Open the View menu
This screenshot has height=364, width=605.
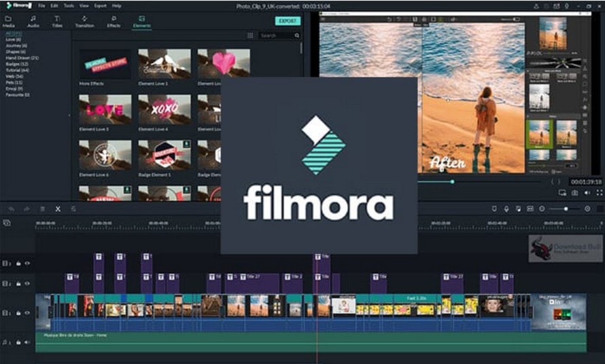[x=84, y=6]
